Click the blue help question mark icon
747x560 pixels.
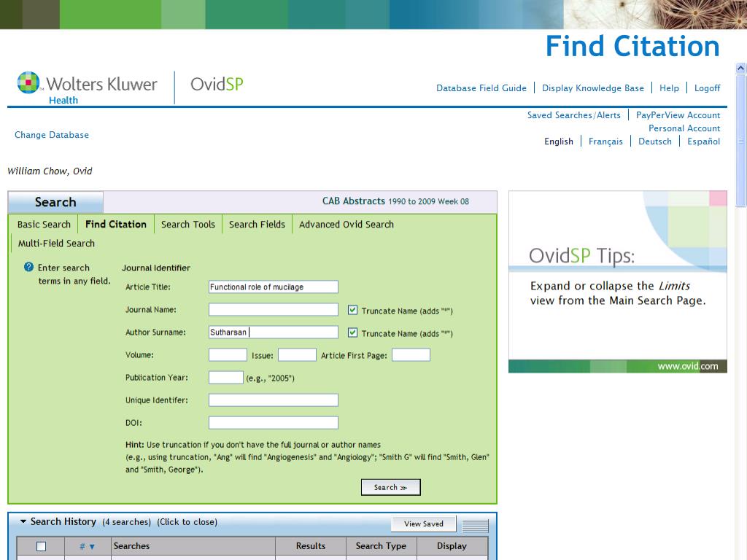pyautogui.click(x=28, y=267)
